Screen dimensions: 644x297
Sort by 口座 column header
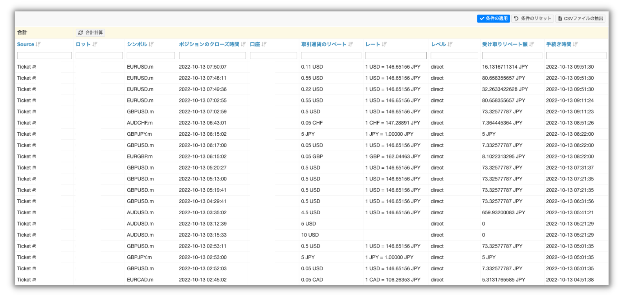pos(255,44)
